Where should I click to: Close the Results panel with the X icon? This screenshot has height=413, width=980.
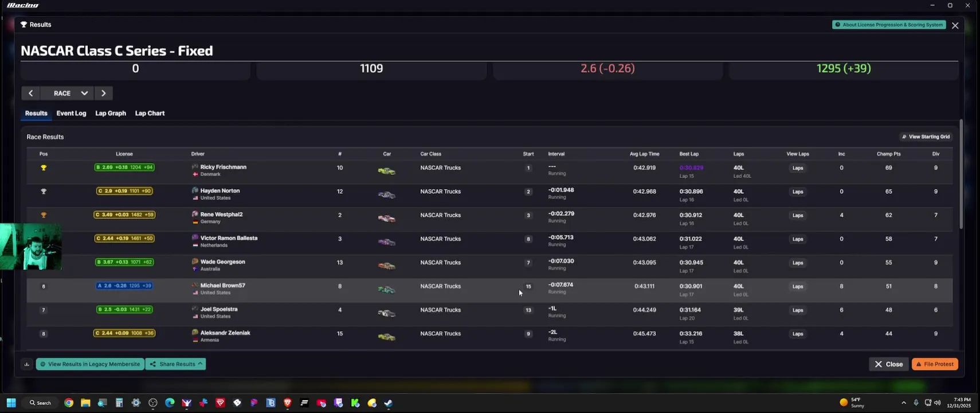pos(955,25)
